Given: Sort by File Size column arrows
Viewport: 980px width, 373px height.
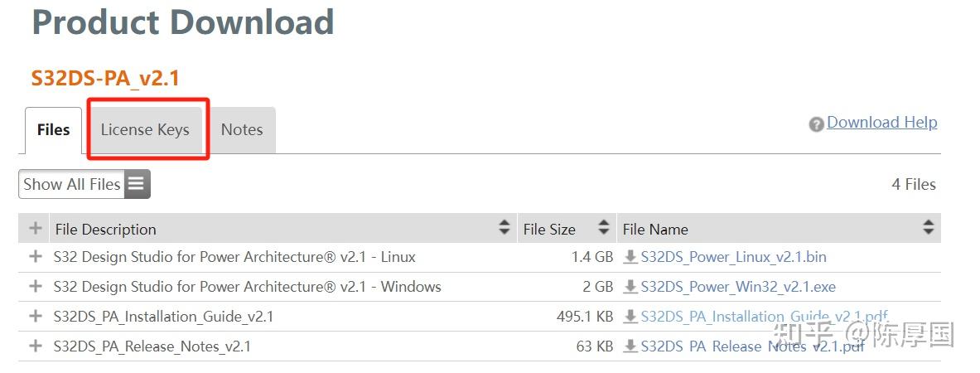Looking at the screenshot, I should [603, 228].
